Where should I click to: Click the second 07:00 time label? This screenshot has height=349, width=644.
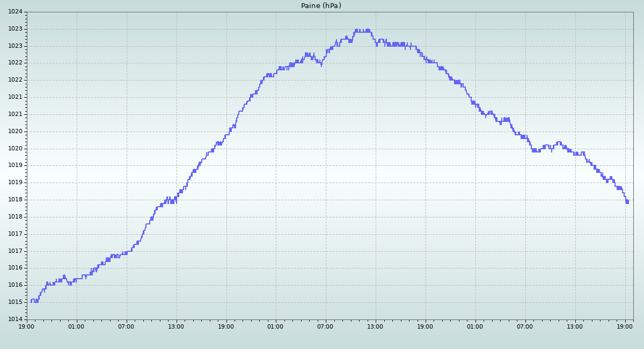[326, 326]
